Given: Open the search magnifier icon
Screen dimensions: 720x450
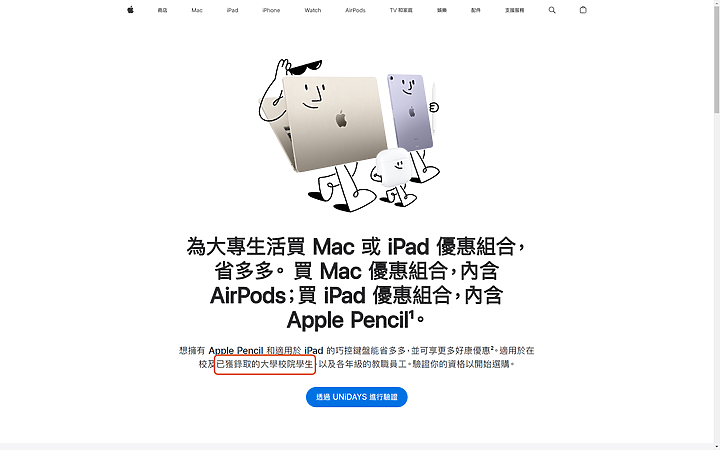Looking at the screenshot, I should point(552,10).
